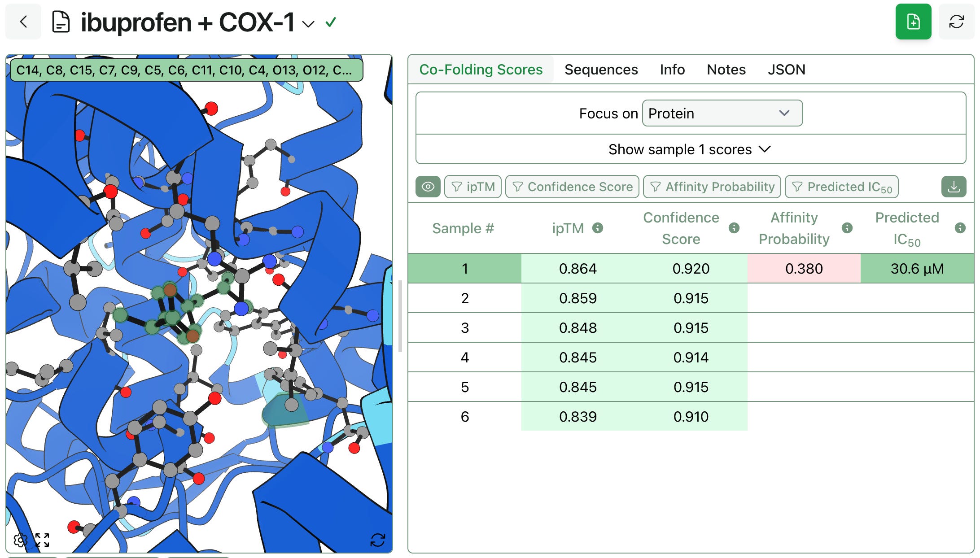Toggle the eye visibility button

428,187
